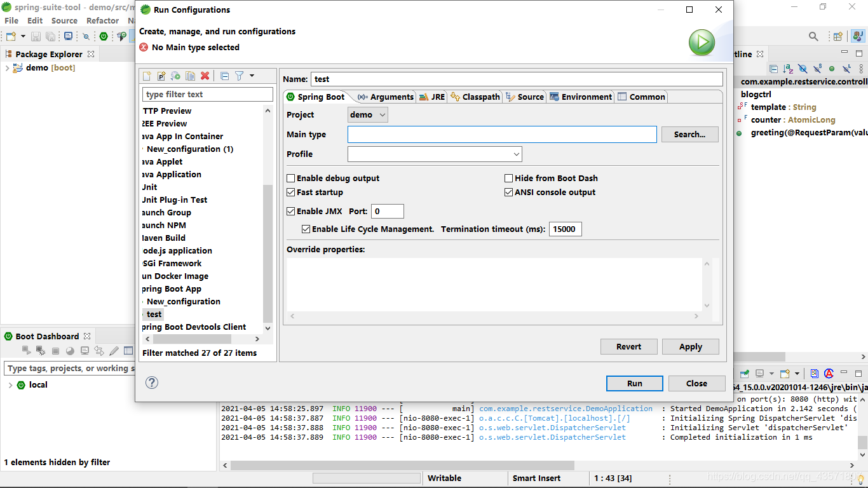Viewport: 868px width, 488px height.
Task: Click the New wizard icon in the main toolbar
Action: [11, 36]
